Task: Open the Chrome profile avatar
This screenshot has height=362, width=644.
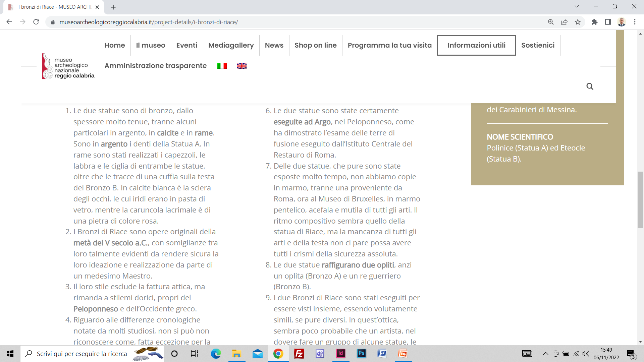Action: (622, 22)
